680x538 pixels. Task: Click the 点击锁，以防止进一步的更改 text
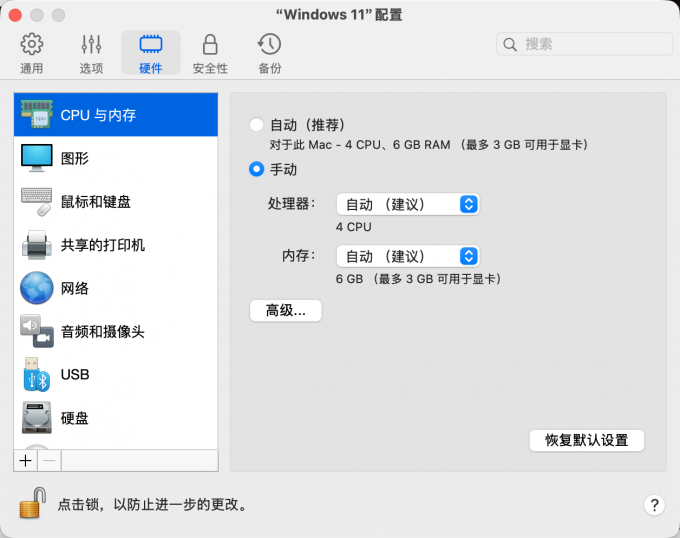152,504
